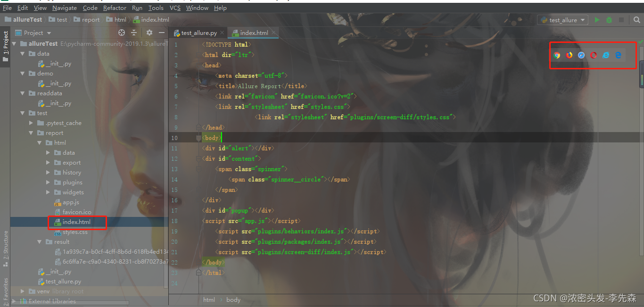Toggle code folding at the </html> line
The image size is (644, 307).
pyautogui.click(x=198, y=273)
